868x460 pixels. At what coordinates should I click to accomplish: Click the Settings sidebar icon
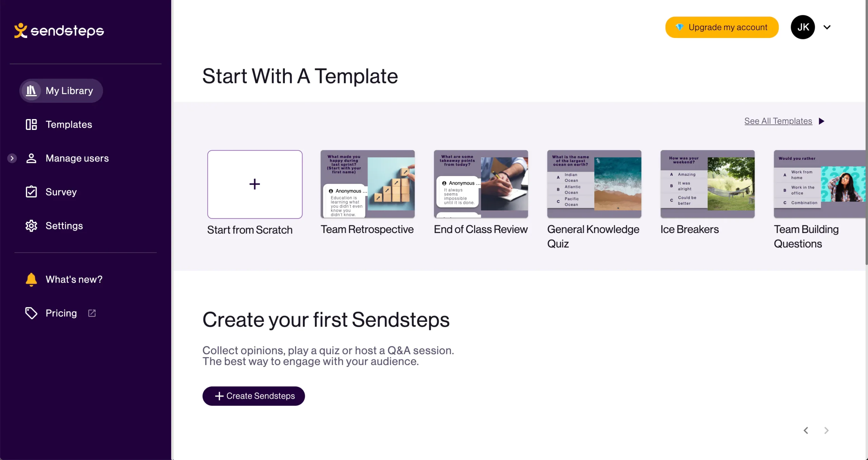(32, 225)
